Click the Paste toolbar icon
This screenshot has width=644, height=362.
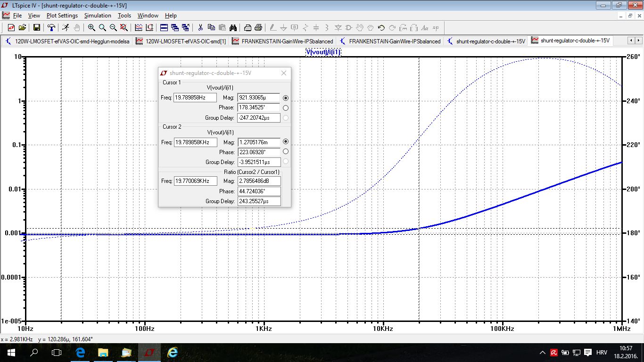coord(222,27)
